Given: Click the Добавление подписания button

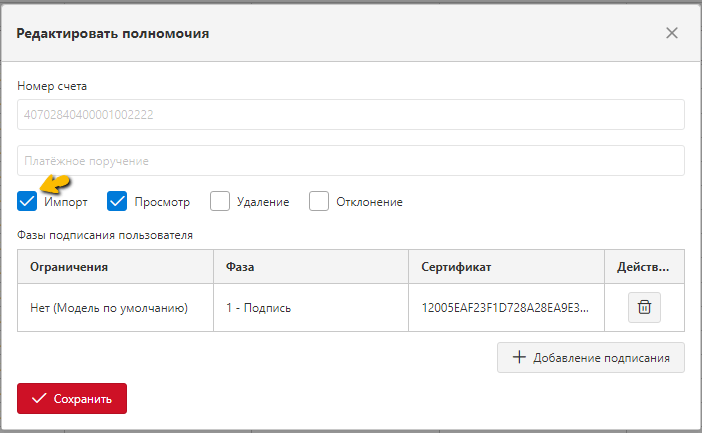Looking at the screenshot, I should (x=591, y=357).
